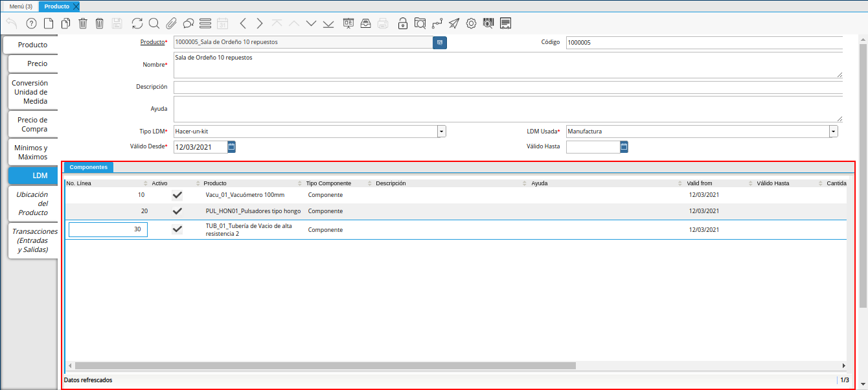Viewport: 868px width, 390px height.
Task: Open the Workflow gear icon
Action: pos(471,24)
